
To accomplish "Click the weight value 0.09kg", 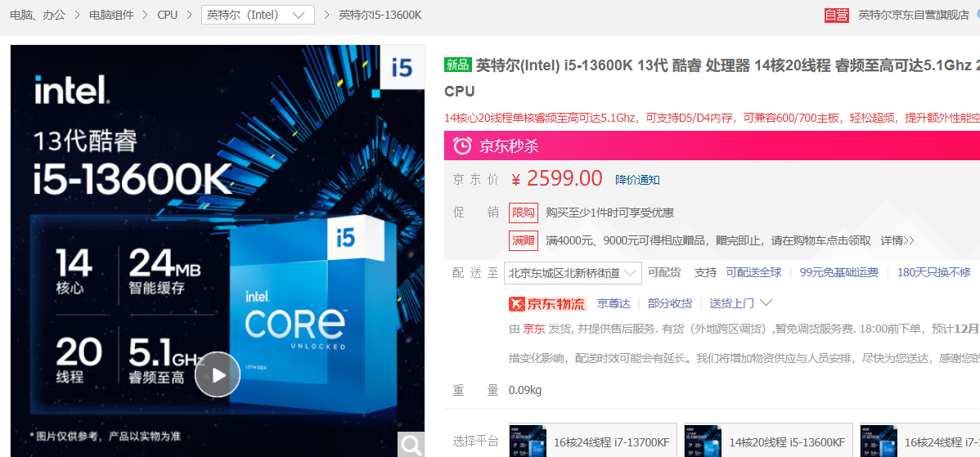I will (x=525, y=391).
